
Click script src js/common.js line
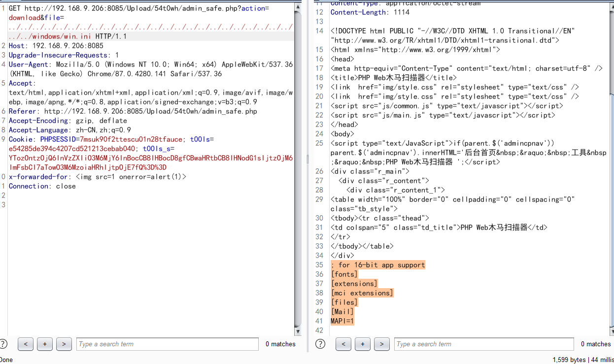point(446,106)
